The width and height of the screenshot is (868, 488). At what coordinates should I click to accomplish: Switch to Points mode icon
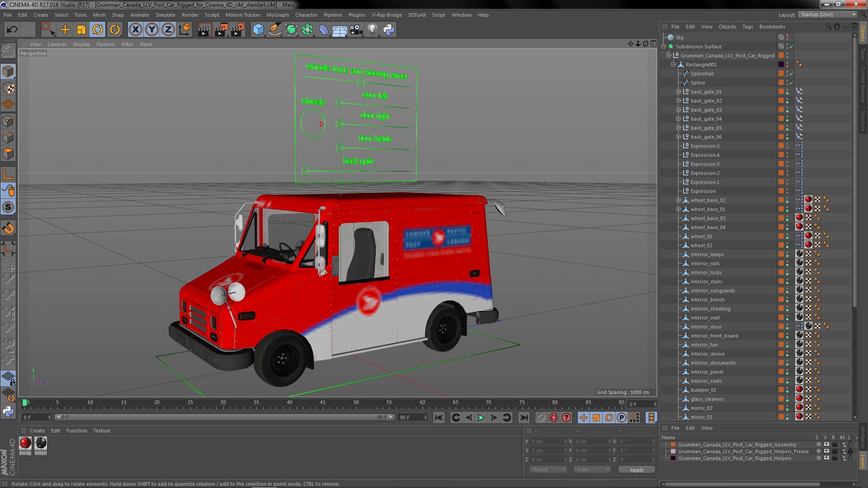click(x=8, y=121)
